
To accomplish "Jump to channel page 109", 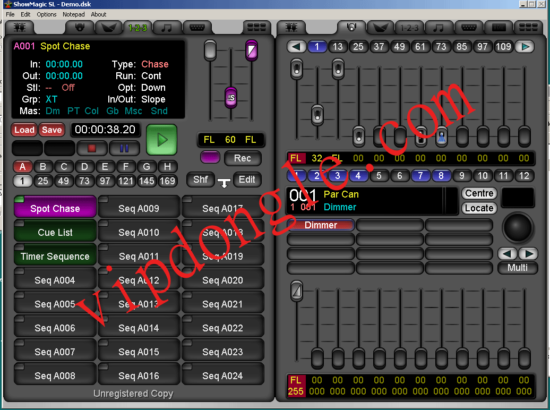I will point(503,47).
